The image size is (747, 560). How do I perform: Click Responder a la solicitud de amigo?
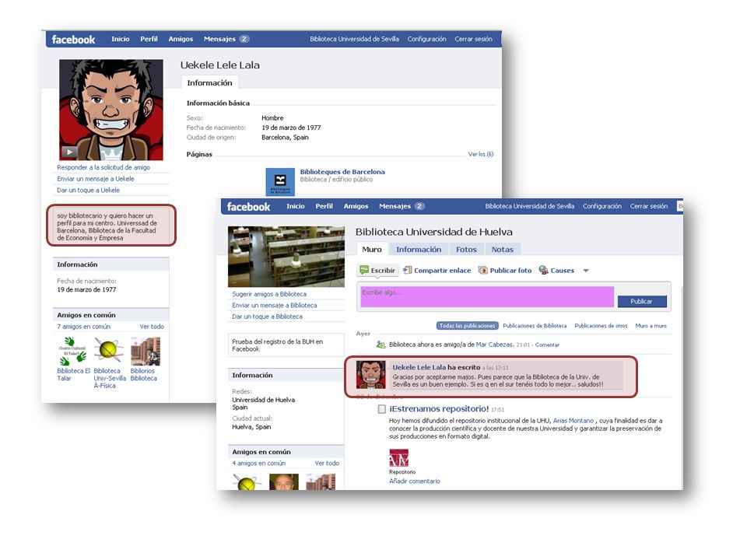[103, 167]
